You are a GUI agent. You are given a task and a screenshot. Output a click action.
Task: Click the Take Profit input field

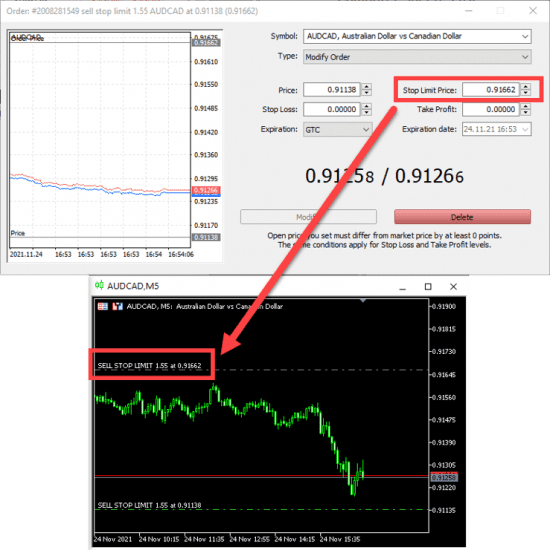[x=491, y=109]
